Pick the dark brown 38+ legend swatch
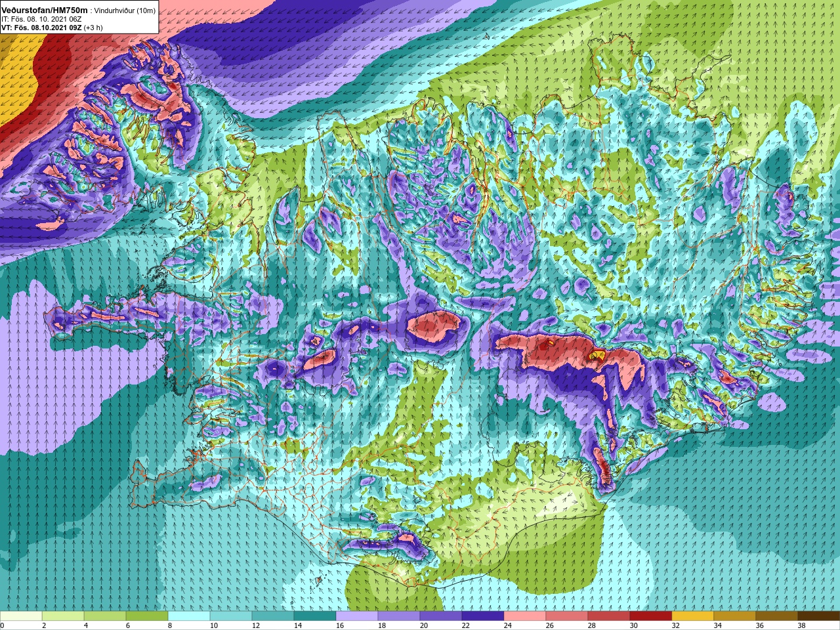Screen dimensions: 840x630 tap(818, 616)
